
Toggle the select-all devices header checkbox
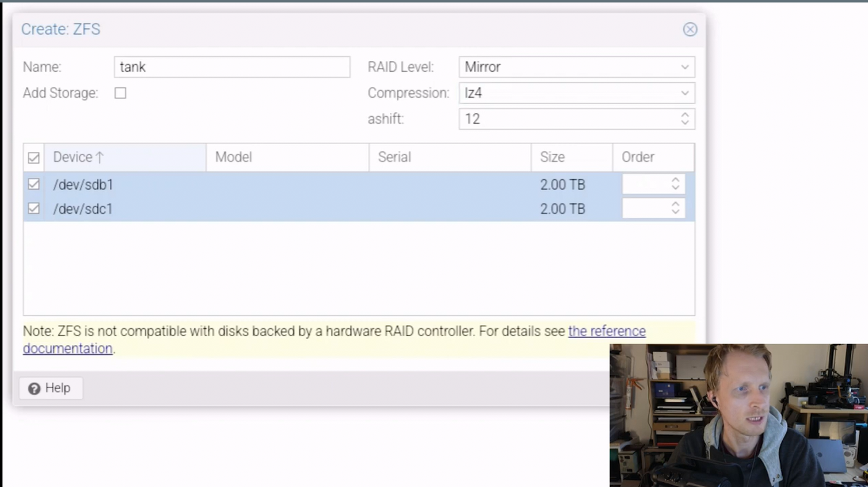tap(34, 158)
